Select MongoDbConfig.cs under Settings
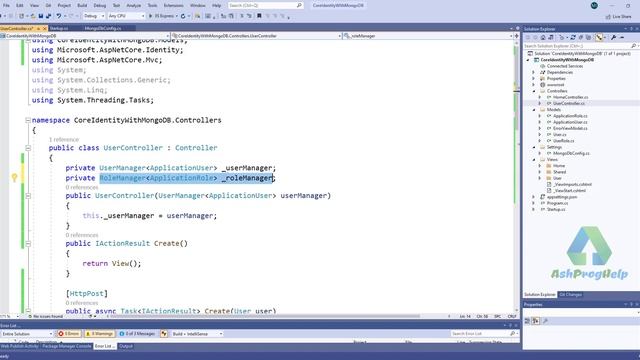 coord(571,153)
